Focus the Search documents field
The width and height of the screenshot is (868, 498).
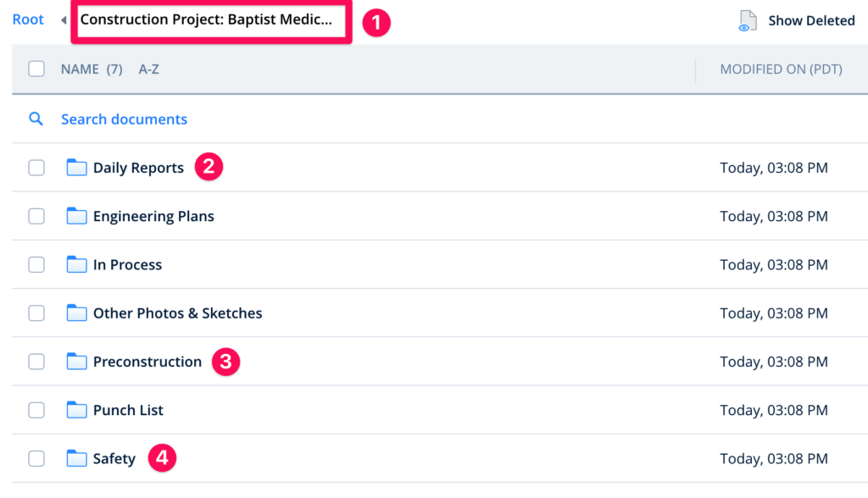coord(124,119)
